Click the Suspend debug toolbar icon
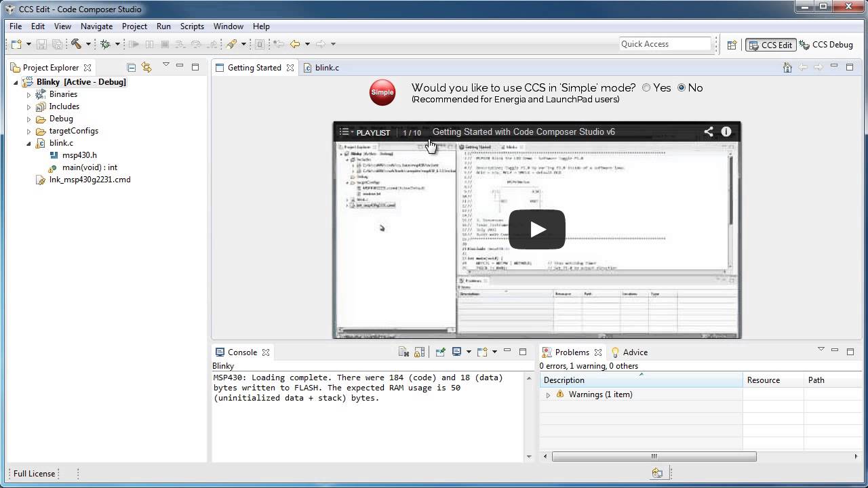The height and width of the screenshot is (488, 868). click(149, 44)
